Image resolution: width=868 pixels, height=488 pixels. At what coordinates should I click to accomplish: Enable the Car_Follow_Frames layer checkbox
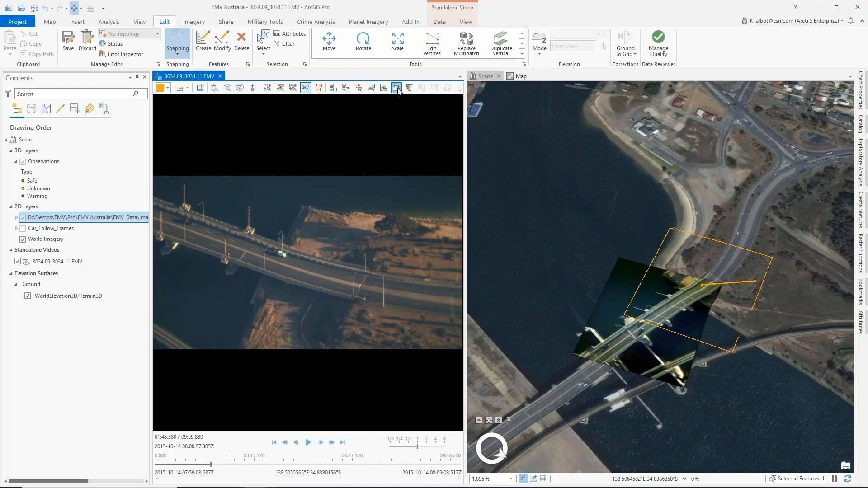(23, 228)
